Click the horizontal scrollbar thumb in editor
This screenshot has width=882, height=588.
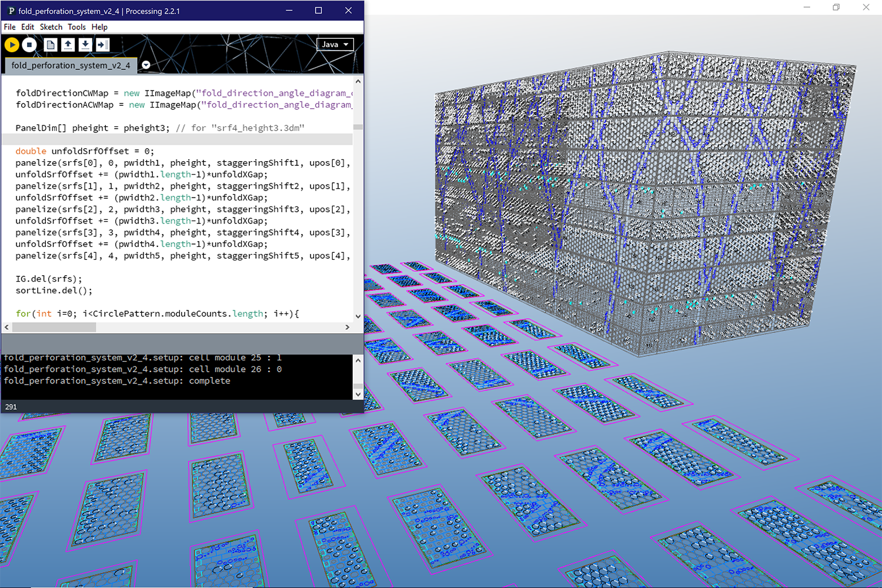click(54, 327)
